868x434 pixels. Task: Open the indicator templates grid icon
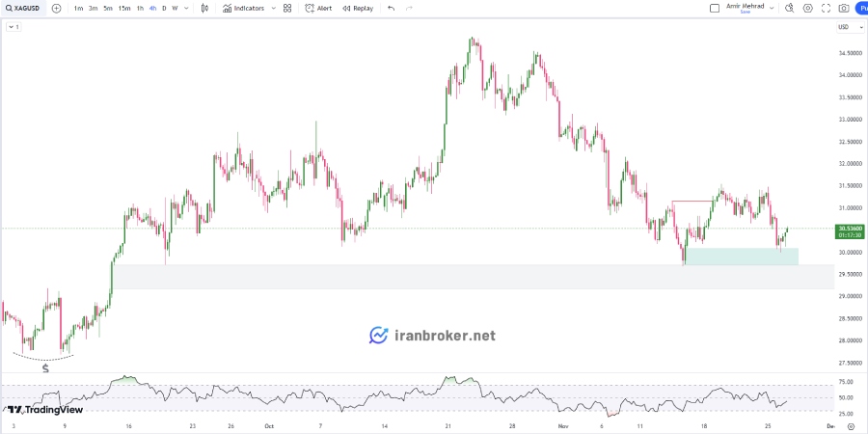[x=286, y=9]
